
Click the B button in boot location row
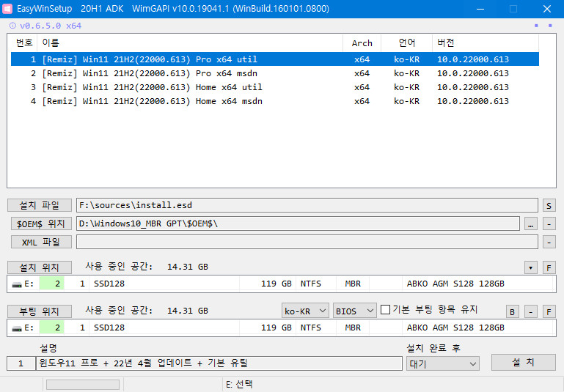coord(512,311)
